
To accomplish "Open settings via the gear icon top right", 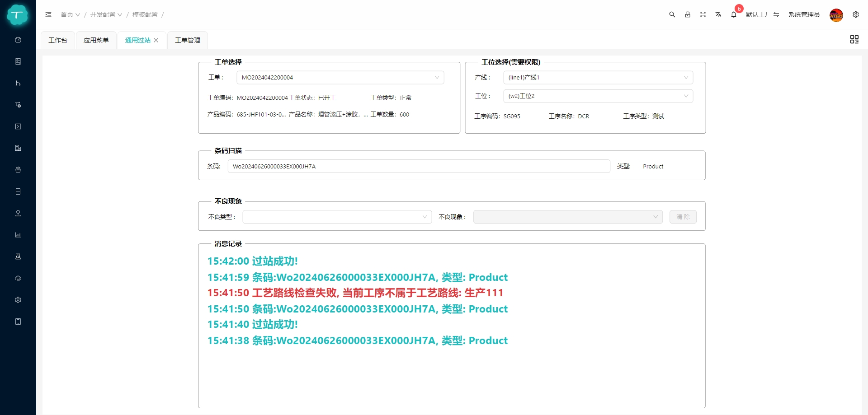I will click(856, 14).
